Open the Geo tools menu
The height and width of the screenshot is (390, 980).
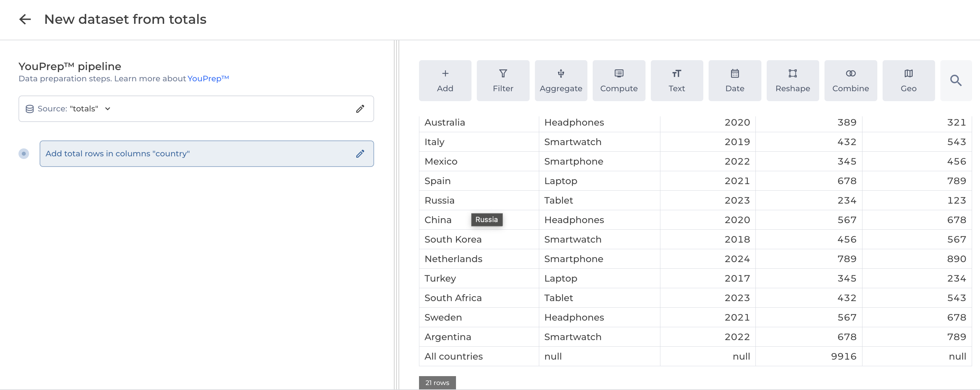pos(908,80)
